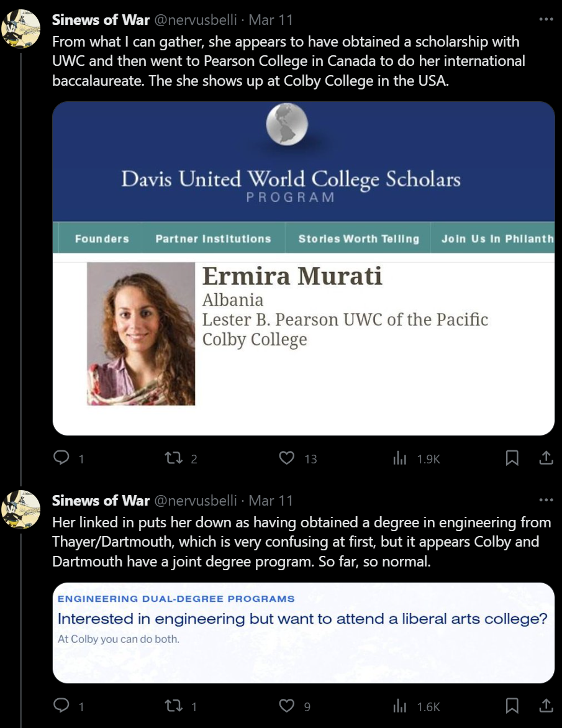Reply to the first tweet about Pearson College
This screenshot has width=562, height=728.
click(61, 458)
